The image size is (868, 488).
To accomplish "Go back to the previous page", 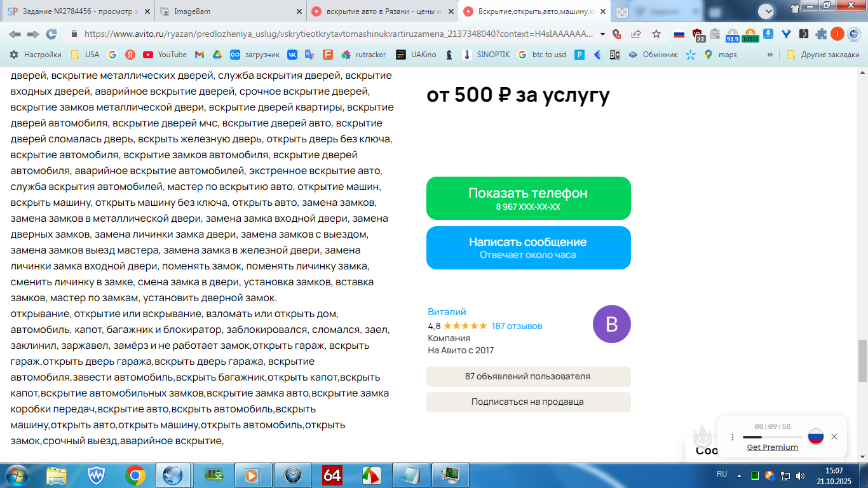I will pos(15,34).
